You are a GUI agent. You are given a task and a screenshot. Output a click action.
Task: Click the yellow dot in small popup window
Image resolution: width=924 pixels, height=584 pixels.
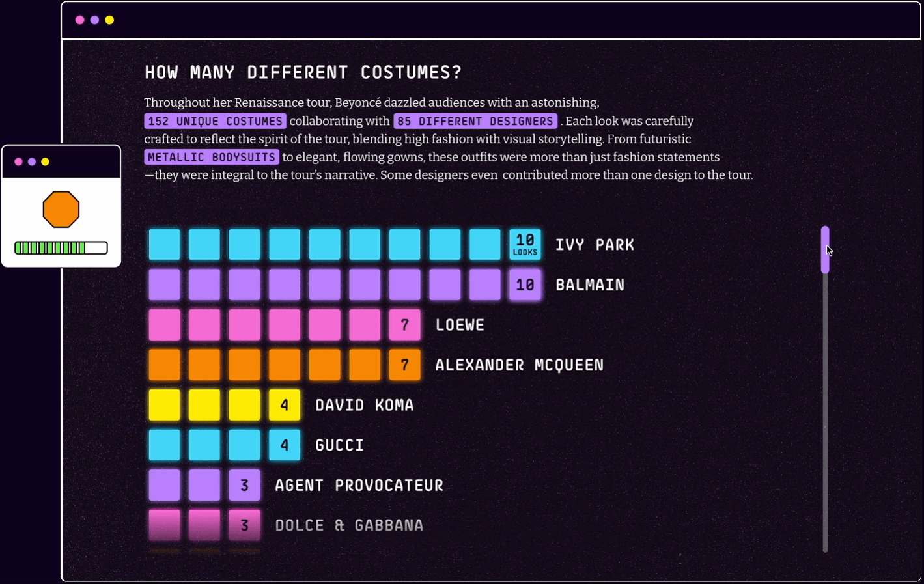click(x=46, y=161)
